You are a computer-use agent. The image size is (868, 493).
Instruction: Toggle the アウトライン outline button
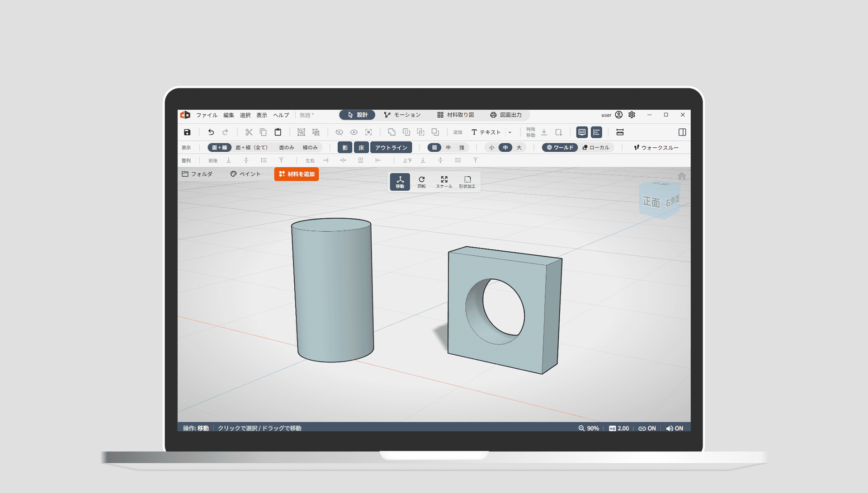tap(391, 148)
